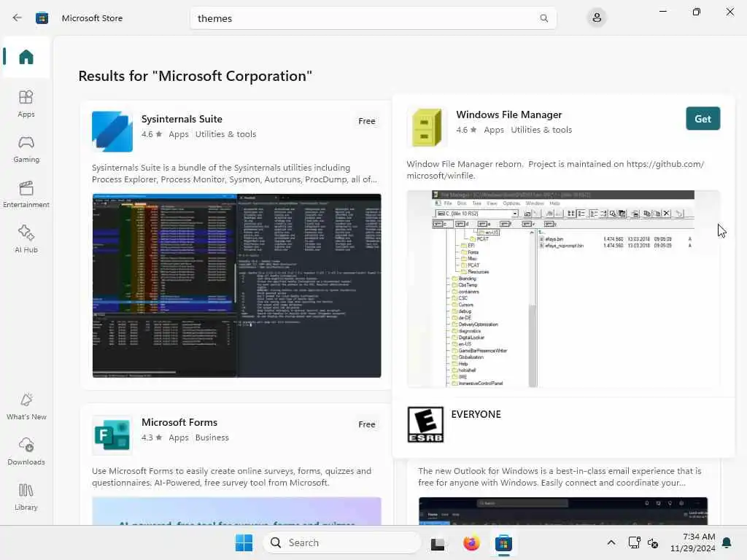Click the Free label for Sysinternals Suite
The width and height of the screenshot is (747, 560).
[367, 121]
